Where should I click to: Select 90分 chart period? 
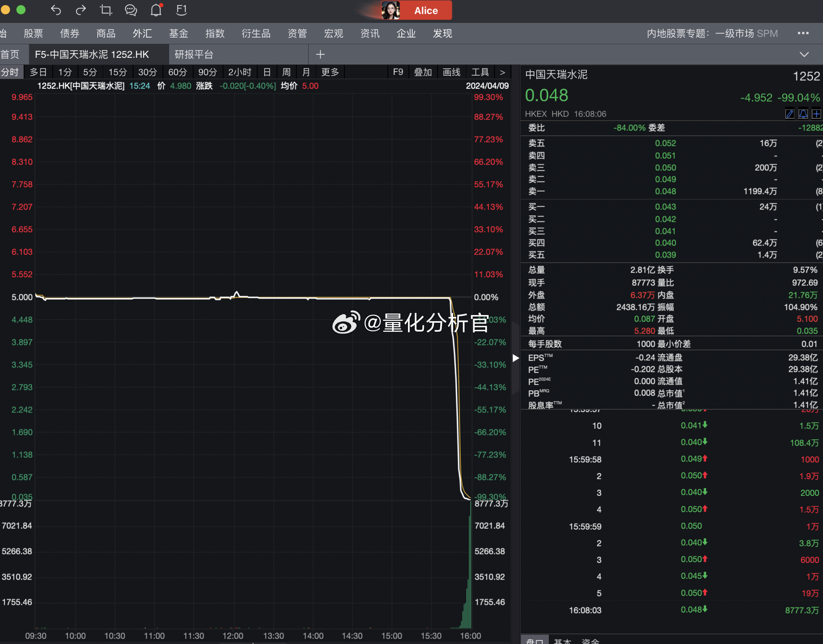pos(207,72)
